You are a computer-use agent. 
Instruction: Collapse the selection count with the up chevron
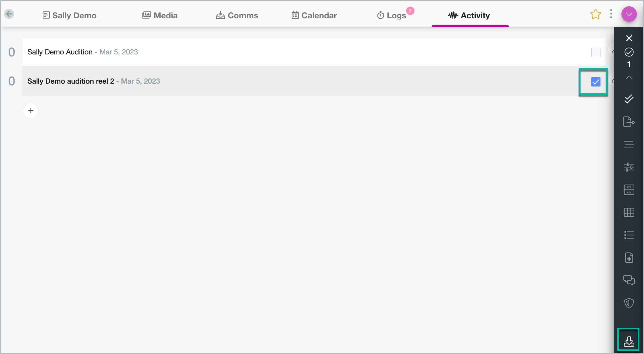(629, 77)
